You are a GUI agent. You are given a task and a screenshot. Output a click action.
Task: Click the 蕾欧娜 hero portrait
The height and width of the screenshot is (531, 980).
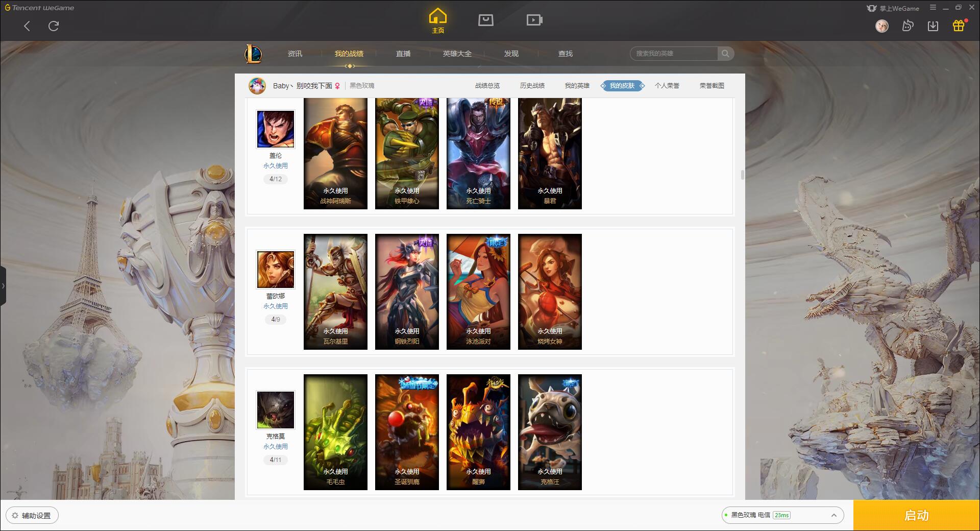click(276, 270)
